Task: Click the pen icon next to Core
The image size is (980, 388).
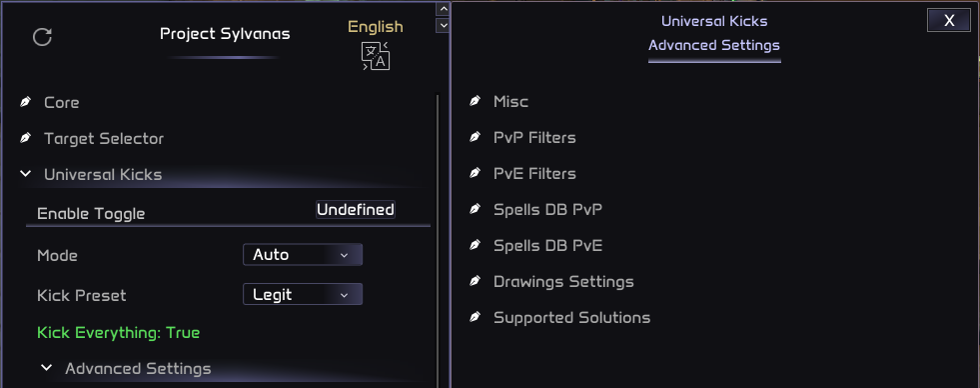Action: point(26,102)
